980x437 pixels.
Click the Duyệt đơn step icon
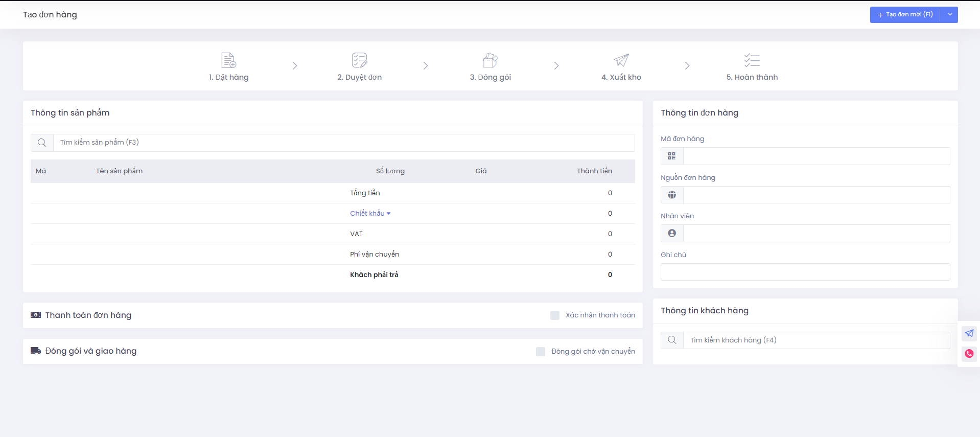tap(359, 60)
